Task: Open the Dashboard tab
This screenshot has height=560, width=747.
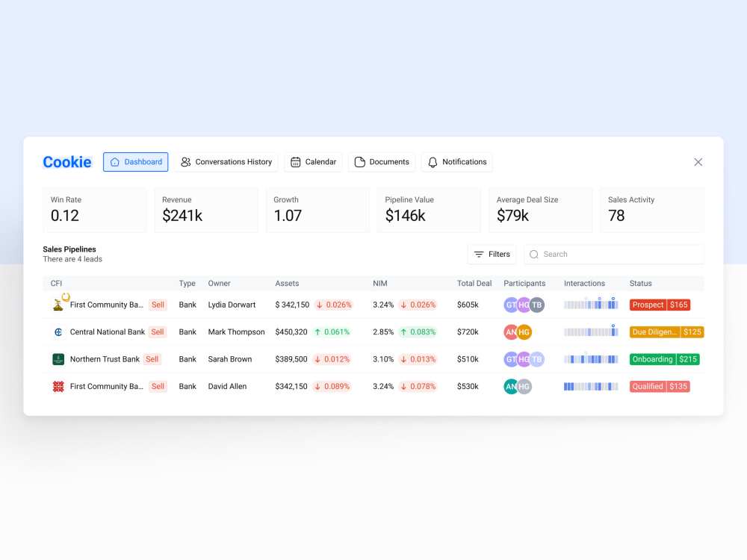Action: (x=136, y=162)
